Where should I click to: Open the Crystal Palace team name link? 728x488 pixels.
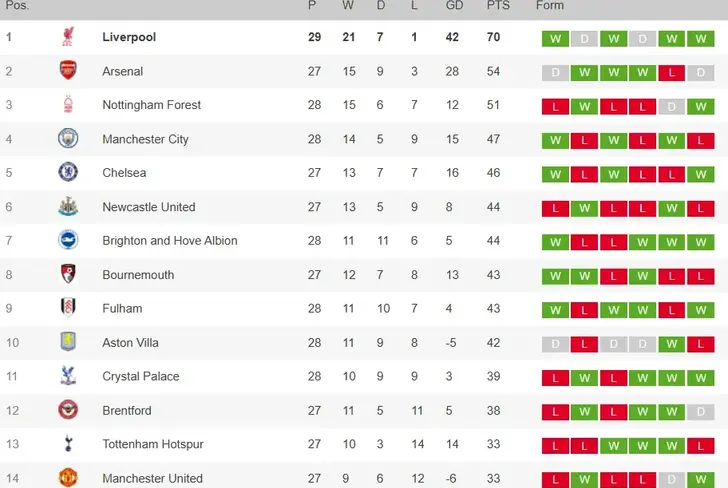pos(141,377)
